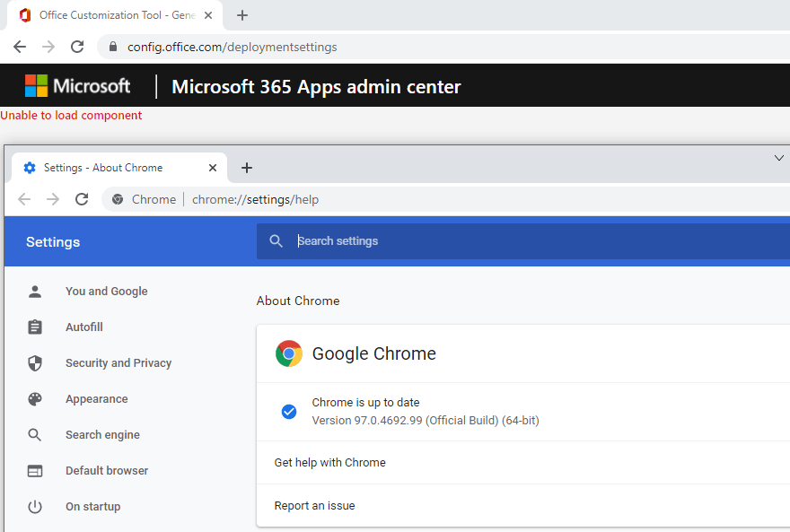Click the Microsoft logo
The height and width of the screenshot is (532, 790).
click(77, 86)
